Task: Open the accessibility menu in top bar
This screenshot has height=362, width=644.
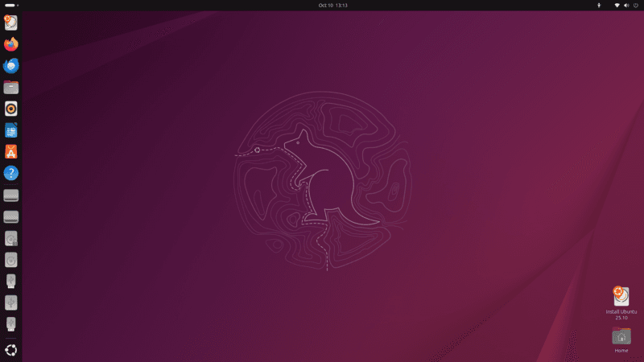Action: pos(599,6)
